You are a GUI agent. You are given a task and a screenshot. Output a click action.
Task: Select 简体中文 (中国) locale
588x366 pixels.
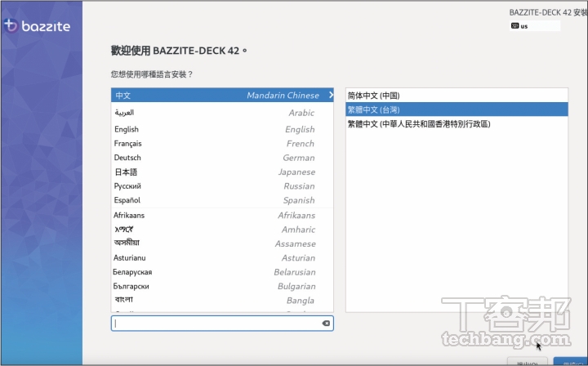pos(457,96)
